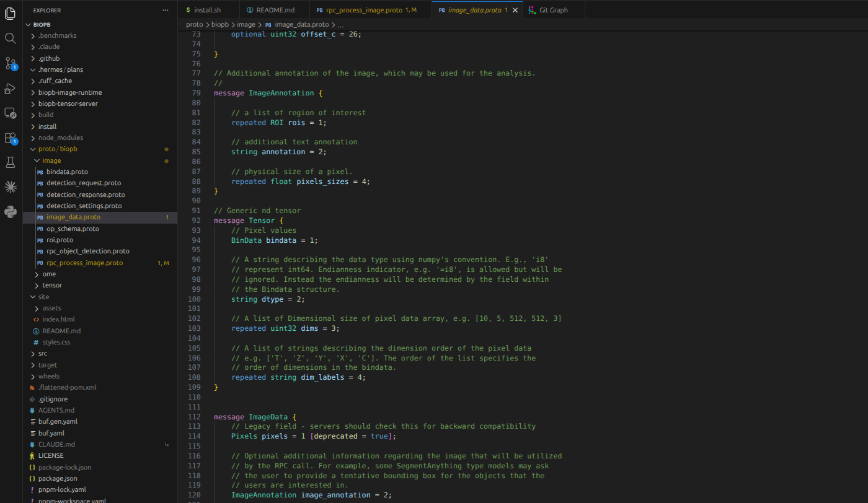Viewport: 868px width, 503px height.
Task: Click the install.sh tab shell icon
Action: [188, 10]
